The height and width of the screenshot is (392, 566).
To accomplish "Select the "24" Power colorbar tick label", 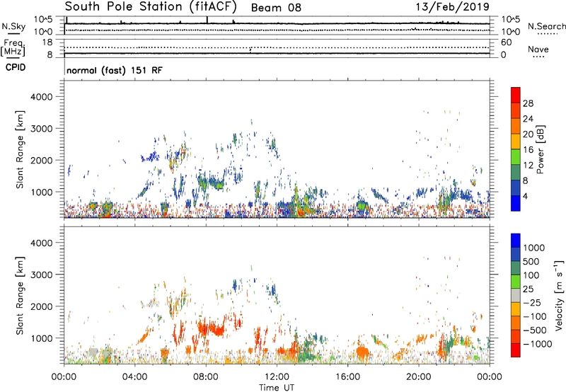I will [528, 119].
